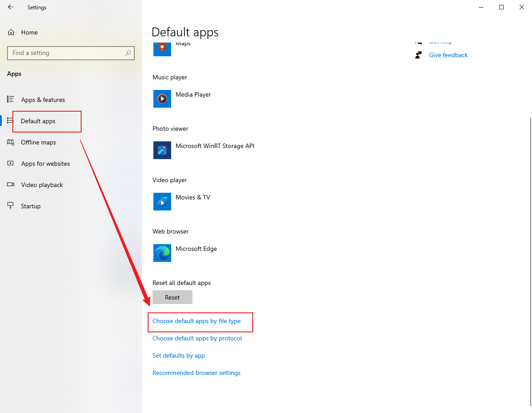
Task: Click the Microsoft Edge web browser icon
Action: point(162,253)
